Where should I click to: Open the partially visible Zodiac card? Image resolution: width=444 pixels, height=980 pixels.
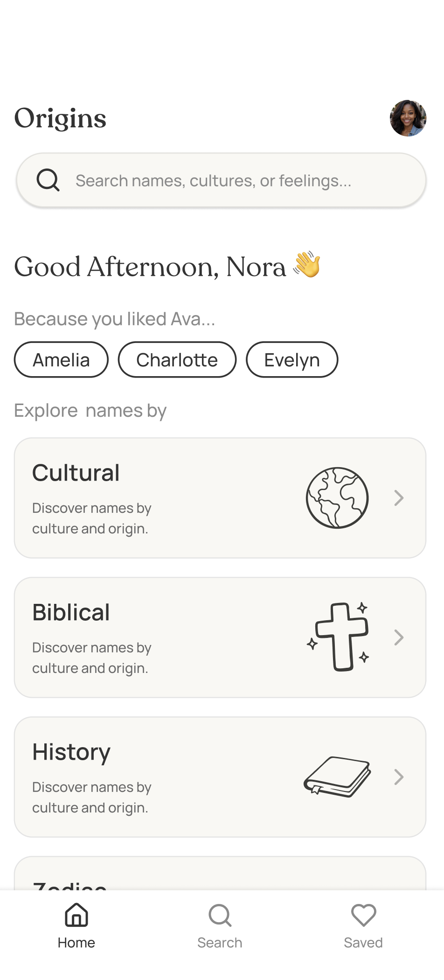coord(220,875)
